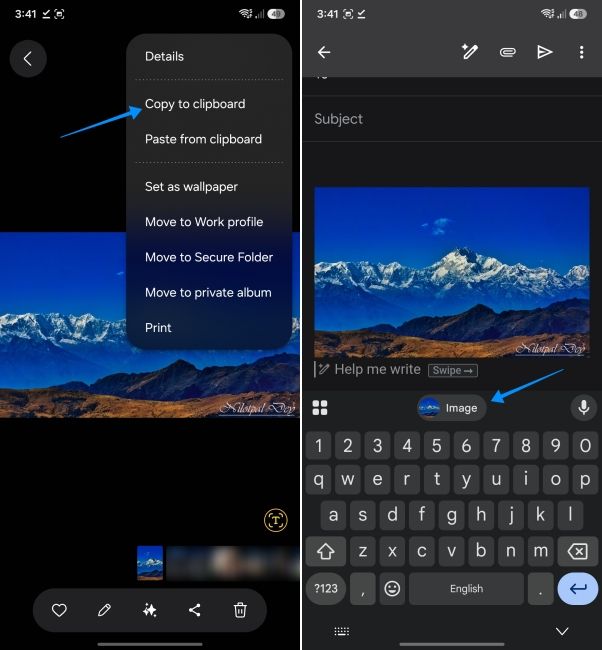Tap the 0 key on keyboard

[585, 446]
